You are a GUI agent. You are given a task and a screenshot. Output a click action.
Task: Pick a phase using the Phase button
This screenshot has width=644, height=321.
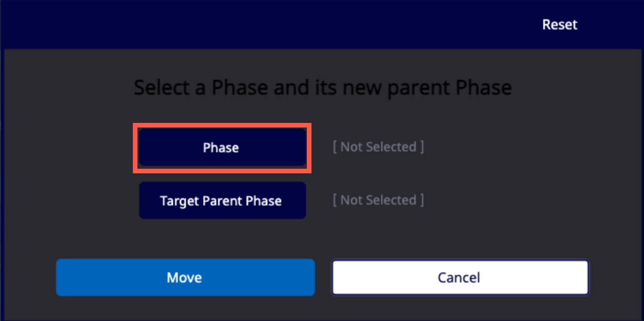[x=222, y=147]
